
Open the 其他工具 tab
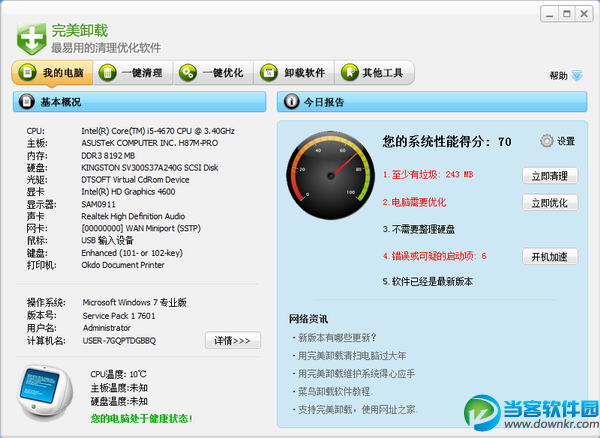point(374,72)
